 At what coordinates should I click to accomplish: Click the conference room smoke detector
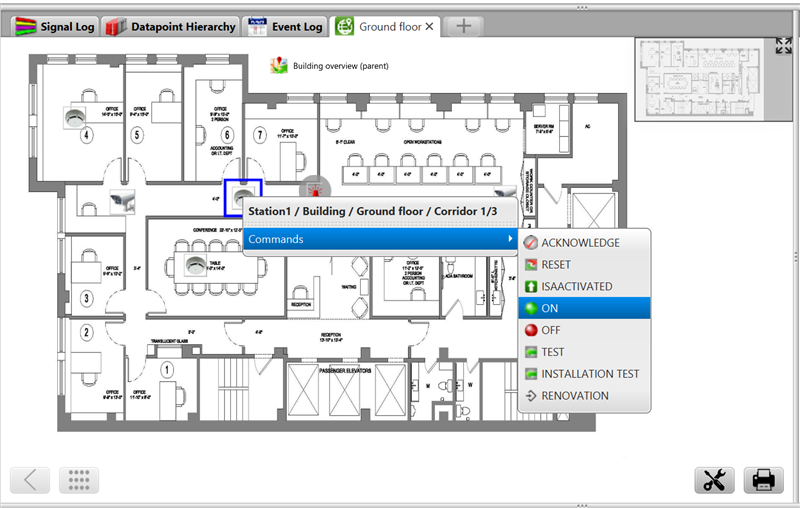pos(194,265)
